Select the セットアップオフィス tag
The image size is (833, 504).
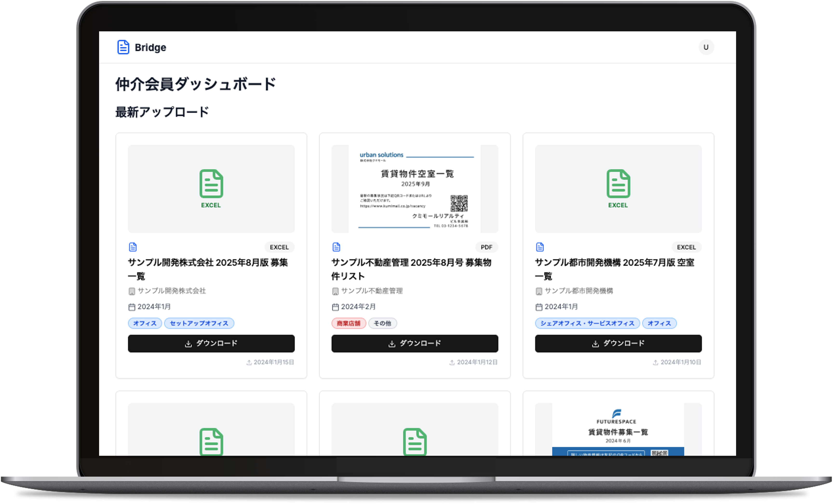click(x=199, y=323)
